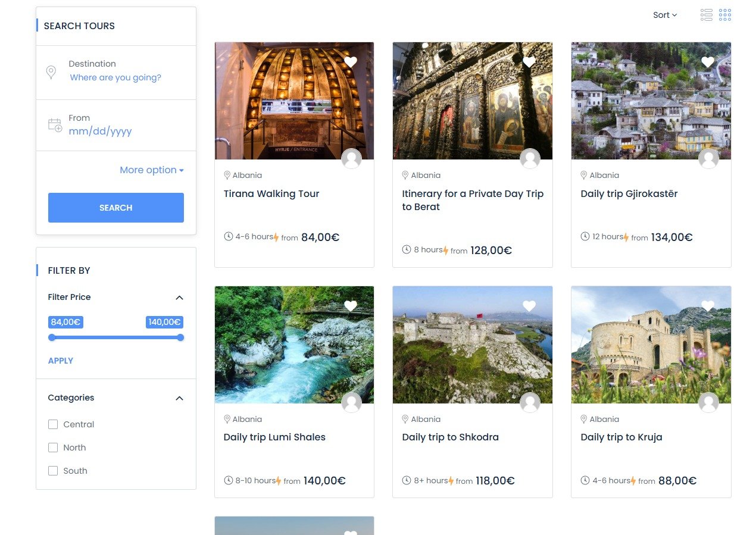This screenshot has height=535, width=756.
Task: Expand the More option search settings
Action: point(151,170)
